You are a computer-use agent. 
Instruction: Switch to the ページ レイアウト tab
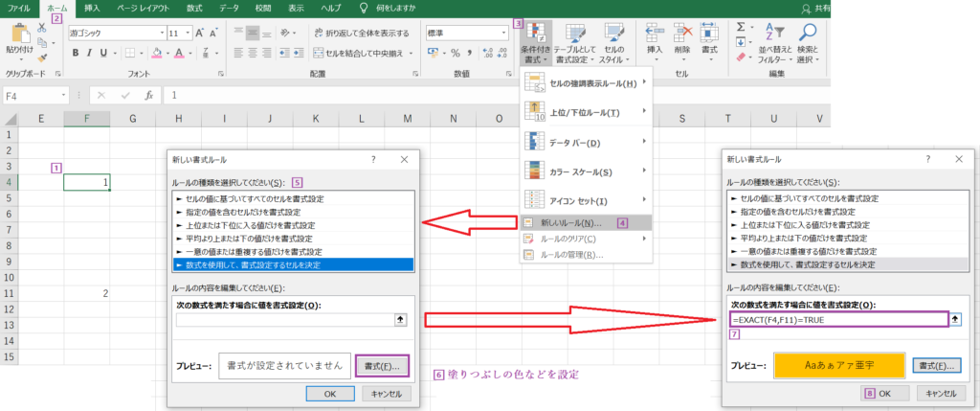pos(145,8)
